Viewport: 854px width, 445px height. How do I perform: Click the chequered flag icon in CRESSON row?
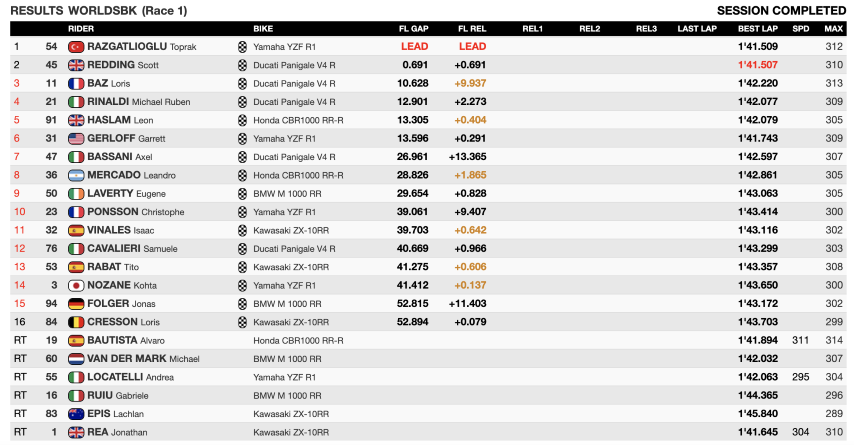(242, 322)
